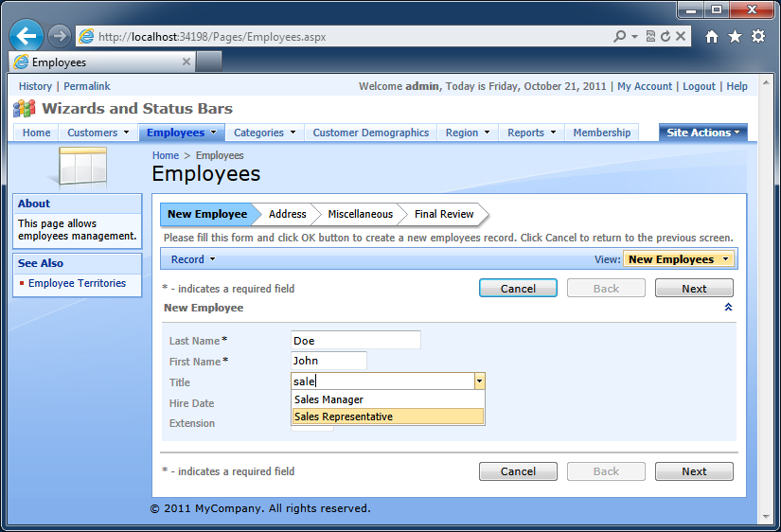This screenshot has height=532, width=781.
Task: Click the stop loading X icon
Action: coord(681,36)
